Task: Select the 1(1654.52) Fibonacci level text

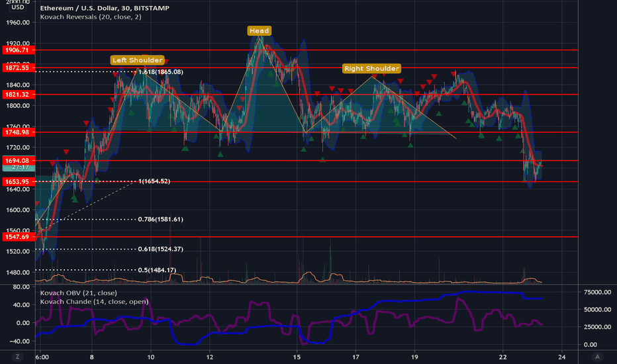Action: click(154, 181)
